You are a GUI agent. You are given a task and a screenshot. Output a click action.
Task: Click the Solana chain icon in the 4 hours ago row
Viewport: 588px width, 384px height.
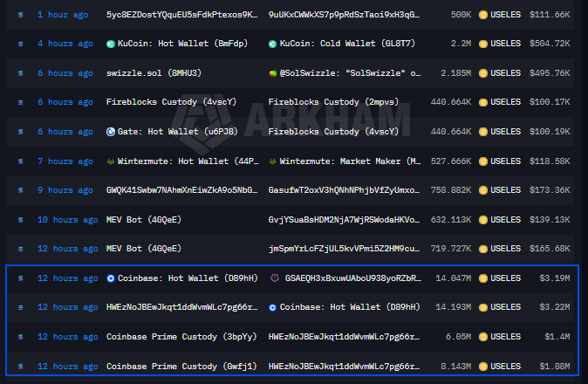pos(21,45)
